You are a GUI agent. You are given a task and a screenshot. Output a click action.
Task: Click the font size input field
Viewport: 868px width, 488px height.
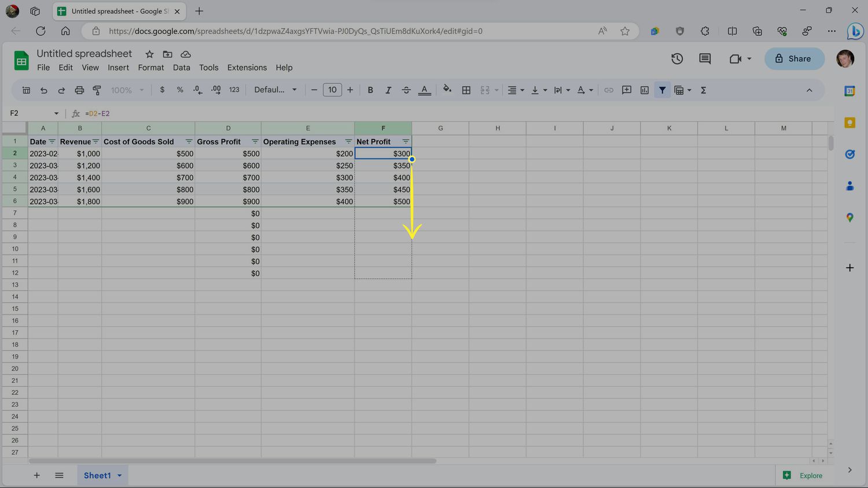pos(332,90)
